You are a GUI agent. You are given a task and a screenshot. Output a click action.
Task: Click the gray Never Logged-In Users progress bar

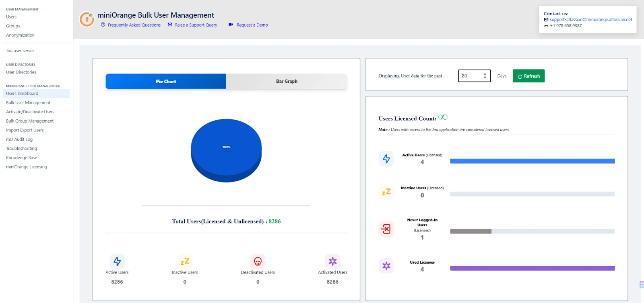coord(471,231)
